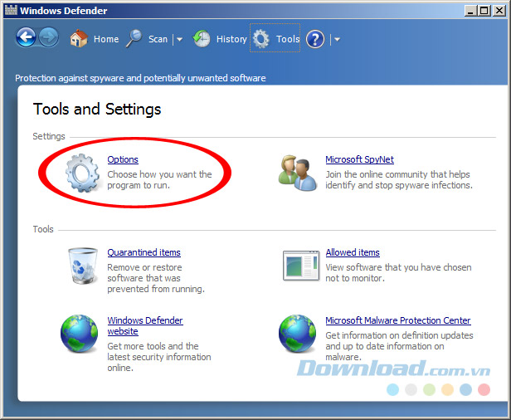Viewport: 511px width, 420px height.
Task: Click the Options gear icon
Action: click(82, 173)
